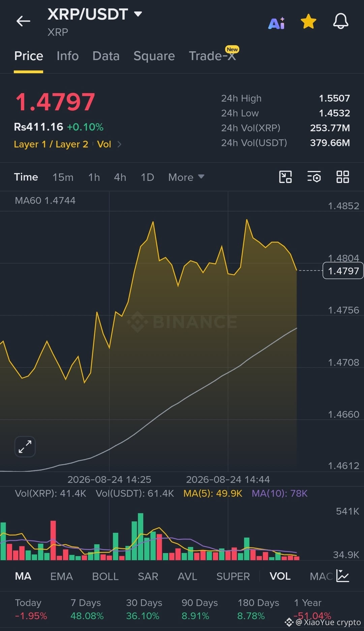Expand chart to fullscreen
The image size is (364, 631).
coord(25,447)
